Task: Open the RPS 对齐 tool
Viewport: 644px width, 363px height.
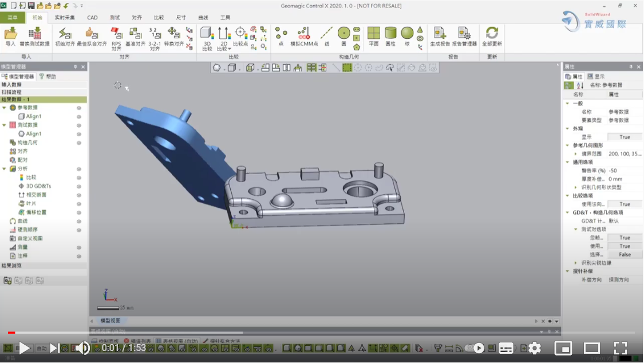Action: click(116, 38)
